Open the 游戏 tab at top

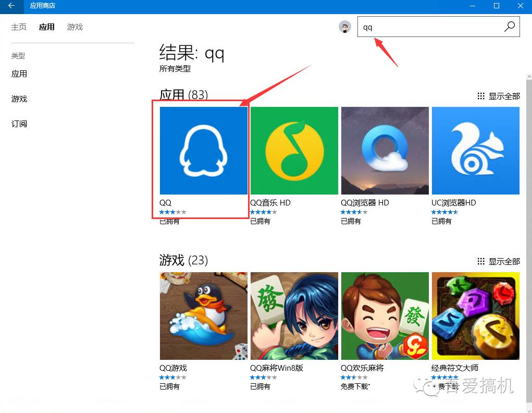point(75,27)
